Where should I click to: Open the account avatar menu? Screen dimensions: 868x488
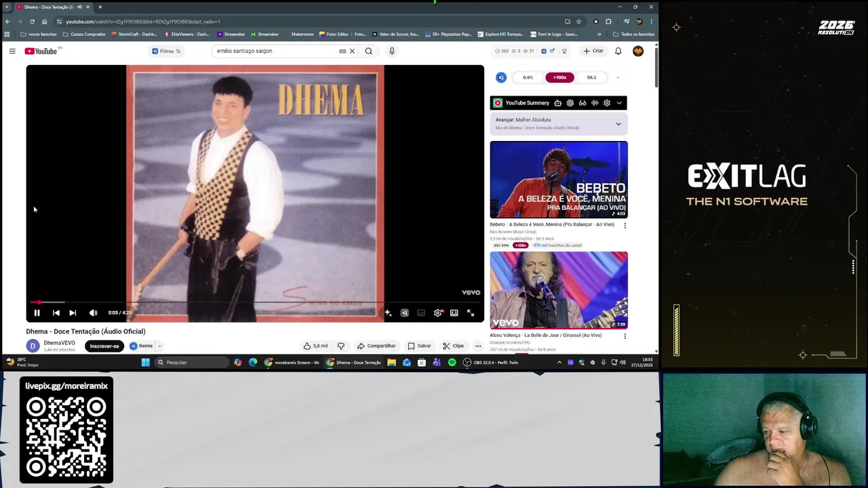(638, 51)
